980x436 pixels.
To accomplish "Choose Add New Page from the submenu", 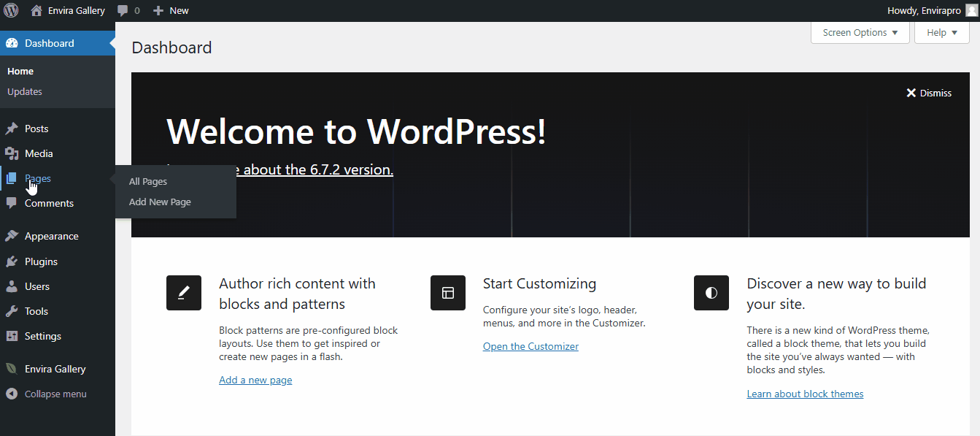I will (x=160, y=202).
